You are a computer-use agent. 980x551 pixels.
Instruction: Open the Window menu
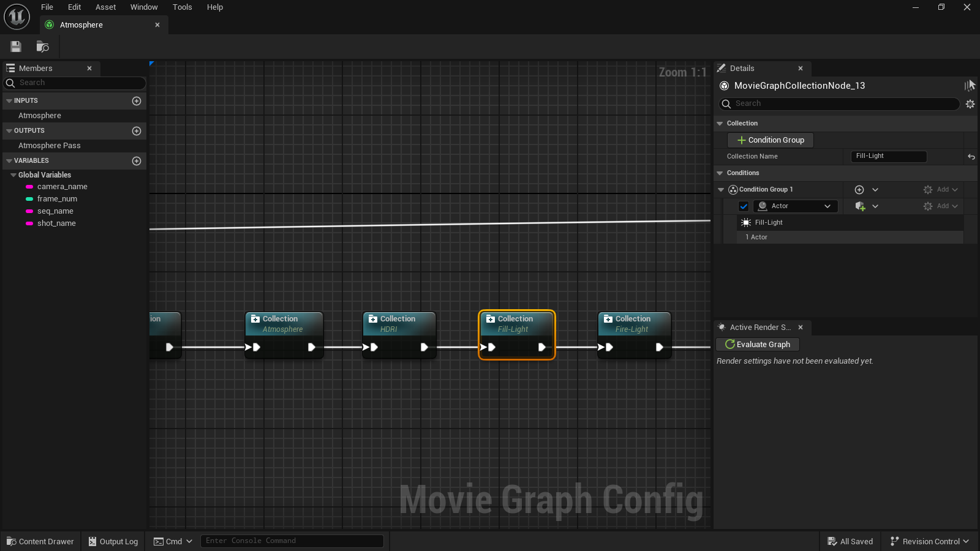coord(144,7)
